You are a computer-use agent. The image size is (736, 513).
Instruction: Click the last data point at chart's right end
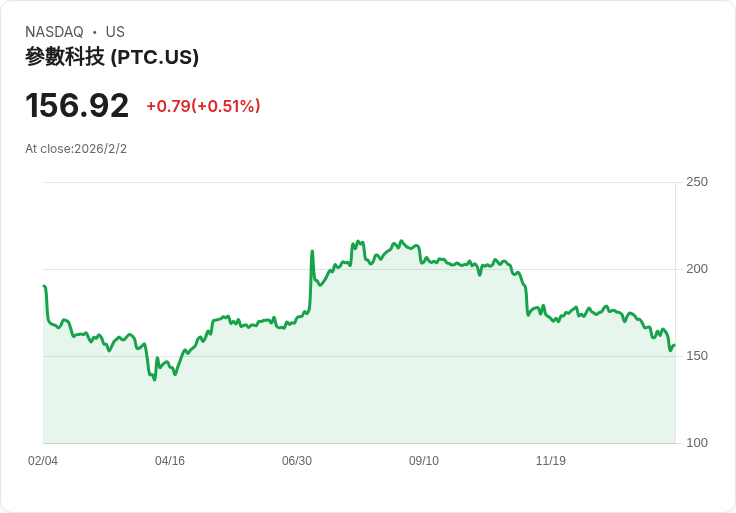coord(674,346)
